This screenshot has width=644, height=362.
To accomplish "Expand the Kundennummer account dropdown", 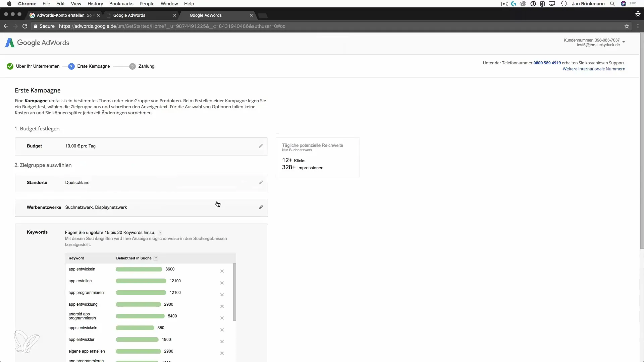I will click(624, 42).
